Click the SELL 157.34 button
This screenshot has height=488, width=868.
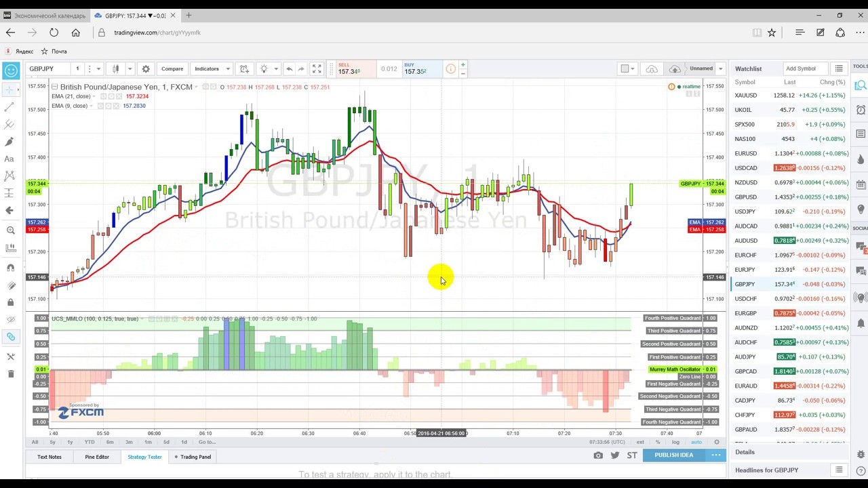(356, 68)
